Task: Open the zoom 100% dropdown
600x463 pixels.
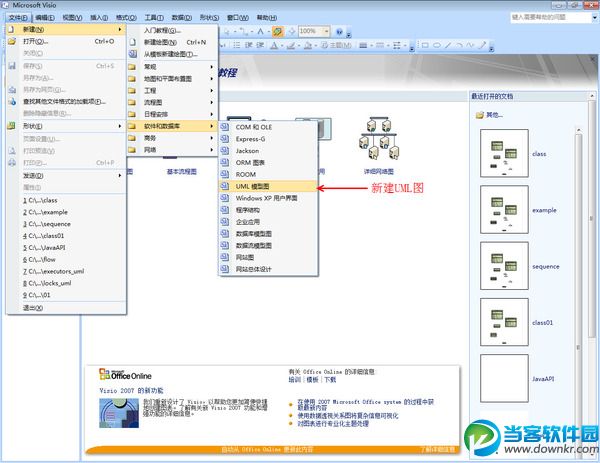Action: click(x=326, y=31)
